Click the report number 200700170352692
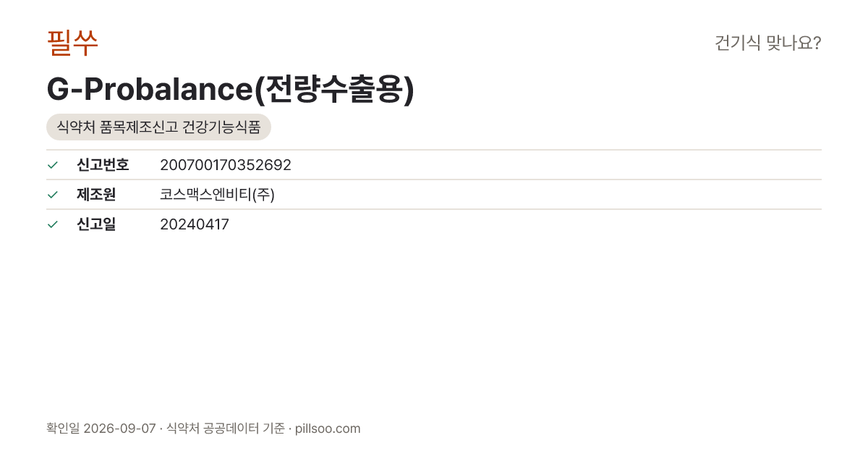This screenshot has height=456, width=868. [x=226, y=165]
